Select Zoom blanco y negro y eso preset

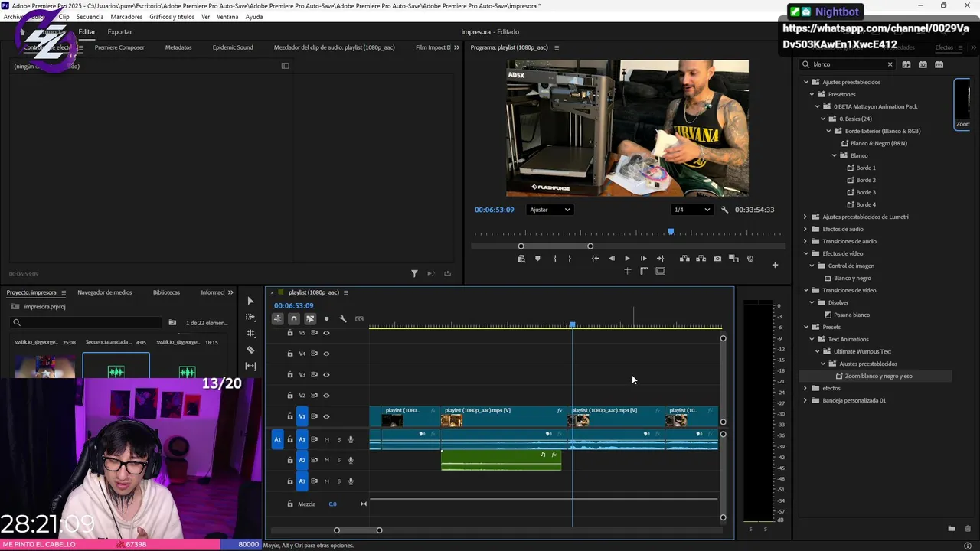(878, 376)
